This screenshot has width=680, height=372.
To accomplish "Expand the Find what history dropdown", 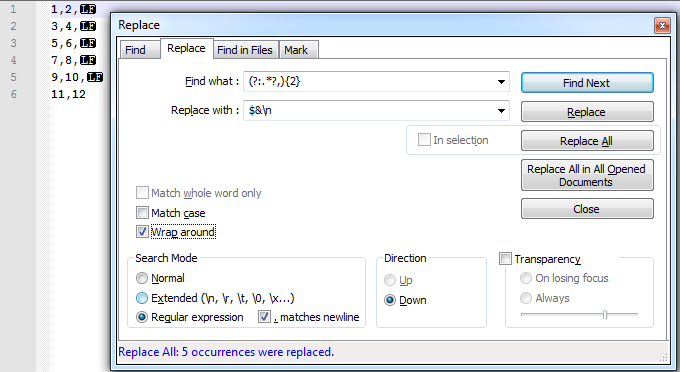I will coord(501,82).
